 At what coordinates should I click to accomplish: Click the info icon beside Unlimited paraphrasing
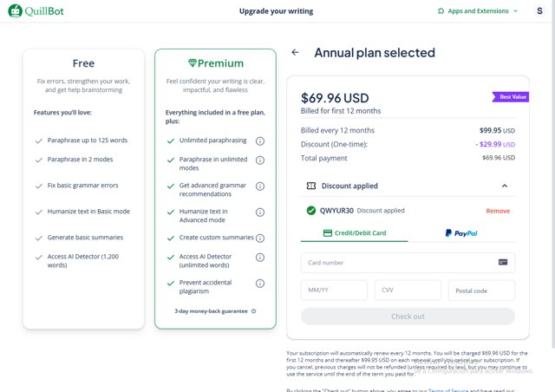260,140
